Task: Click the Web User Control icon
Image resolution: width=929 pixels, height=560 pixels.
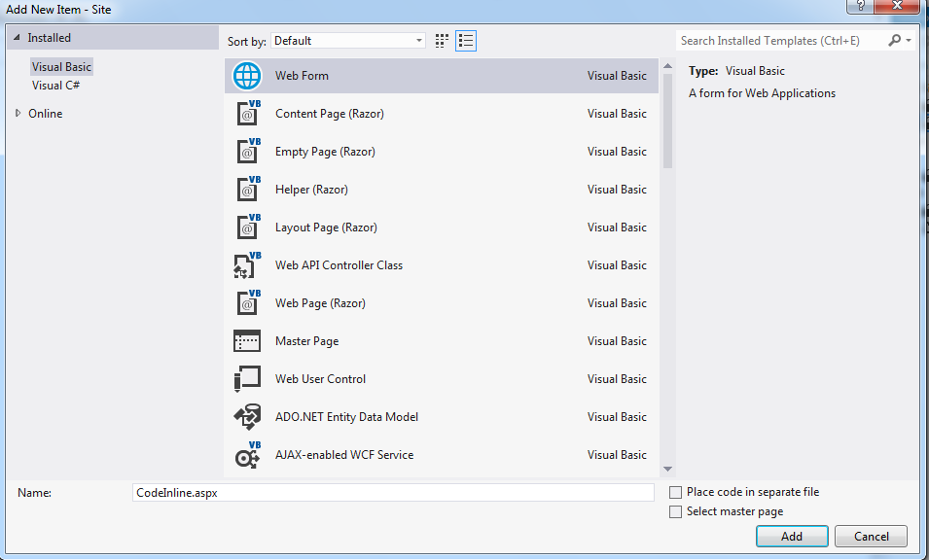Action: pyautogui.click(x=247, y=379)
